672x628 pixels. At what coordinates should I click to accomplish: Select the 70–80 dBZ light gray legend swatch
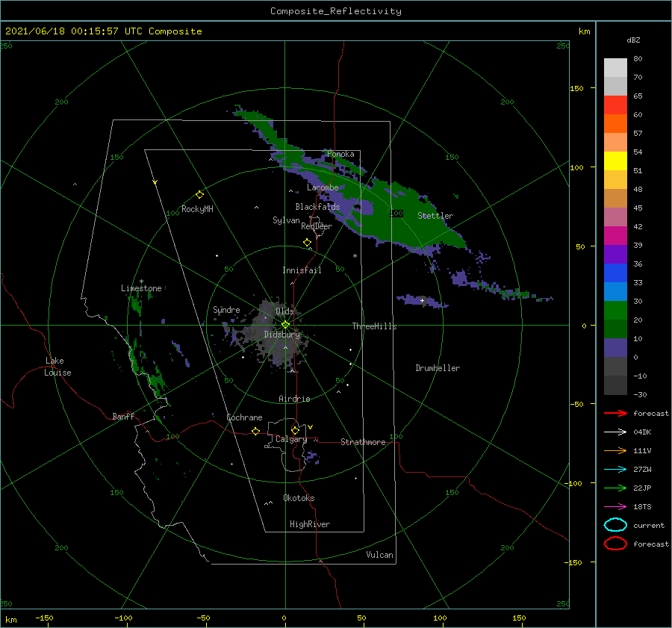615,68
